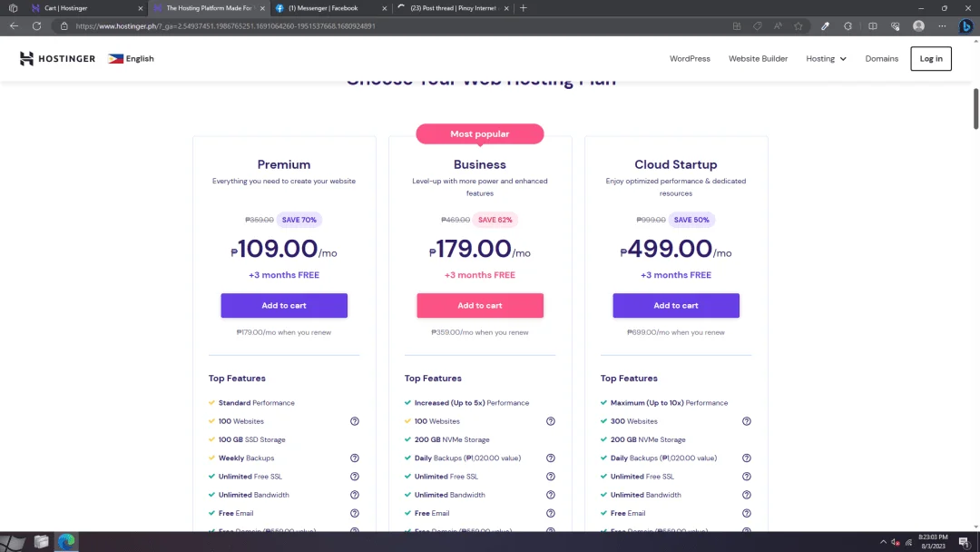Show info for Cloud Startup Daily Backups
The width and height of the screenshot is (980, 552).
[x=746, y=458]
